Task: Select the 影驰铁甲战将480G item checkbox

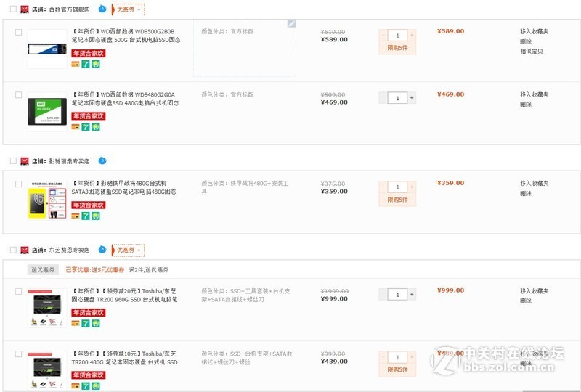Action: pos(19,184)
